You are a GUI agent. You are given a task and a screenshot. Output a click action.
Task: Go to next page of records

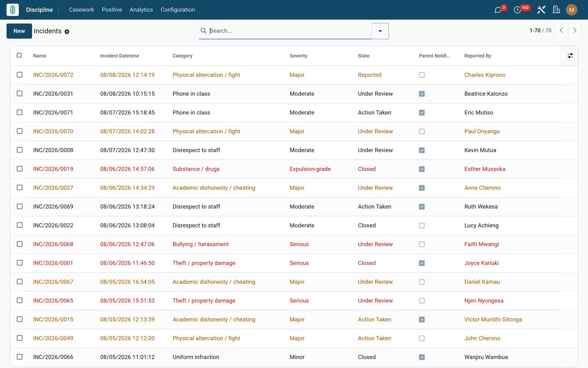tap(575, 31)
